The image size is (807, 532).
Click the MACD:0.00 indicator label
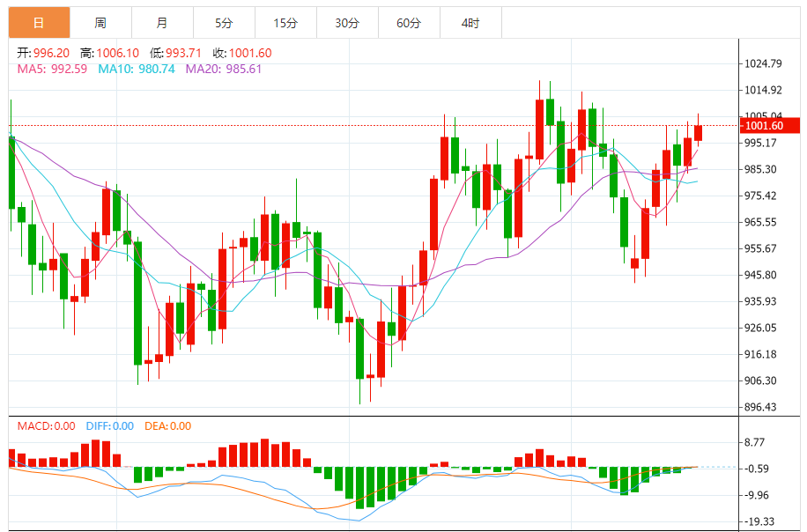click(x=47, y=426)
